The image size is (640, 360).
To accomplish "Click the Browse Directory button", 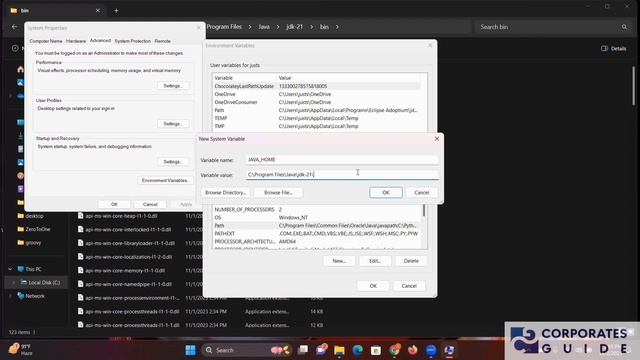I will [225, 192].
